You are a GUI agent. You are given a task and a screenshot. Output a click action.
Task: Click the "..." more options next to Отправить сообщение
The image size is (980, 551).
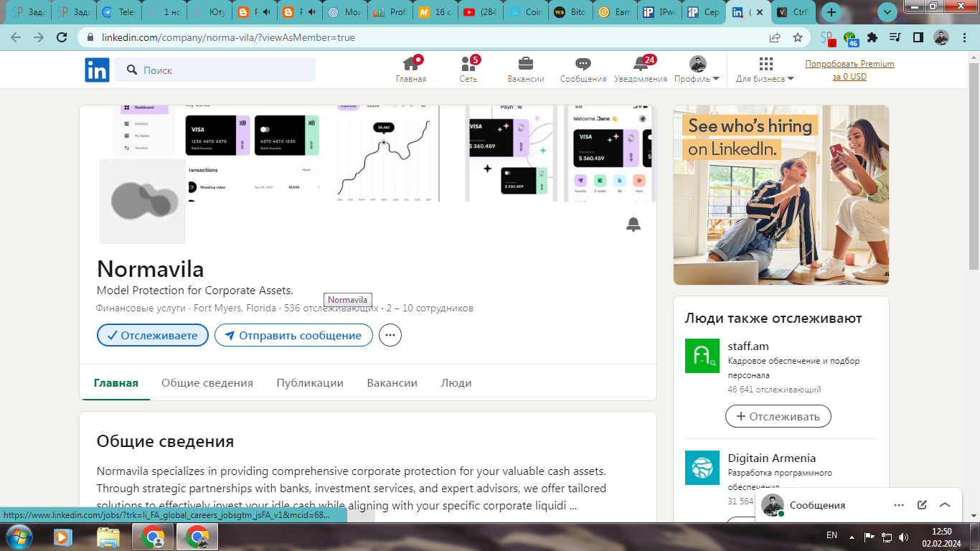[x=390, y=335]
